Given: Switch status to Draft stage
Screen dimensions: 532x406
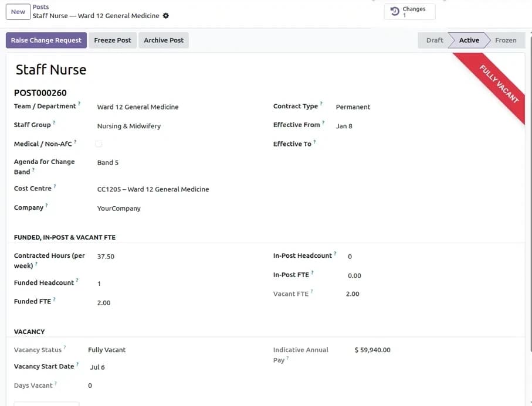Looking at the screenshot, I should coord(434,40).
